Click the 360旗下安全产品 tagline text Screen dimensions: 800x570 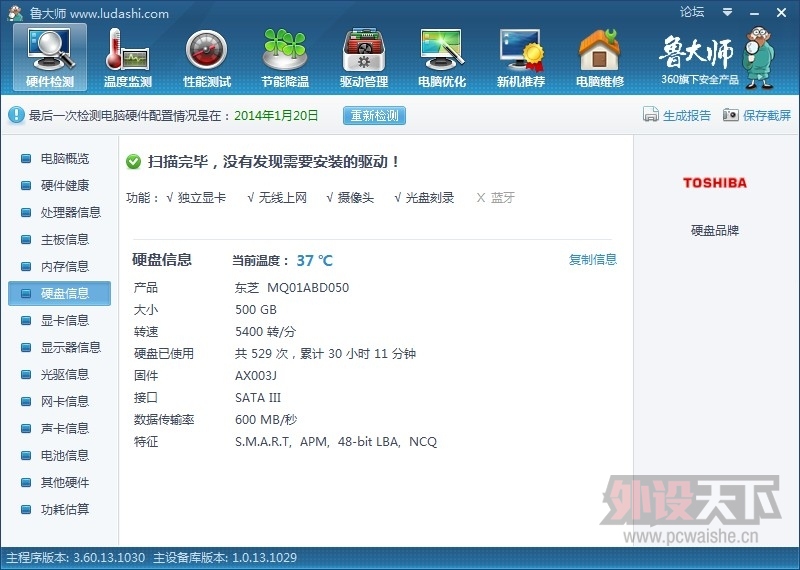(x=699, y=80)
